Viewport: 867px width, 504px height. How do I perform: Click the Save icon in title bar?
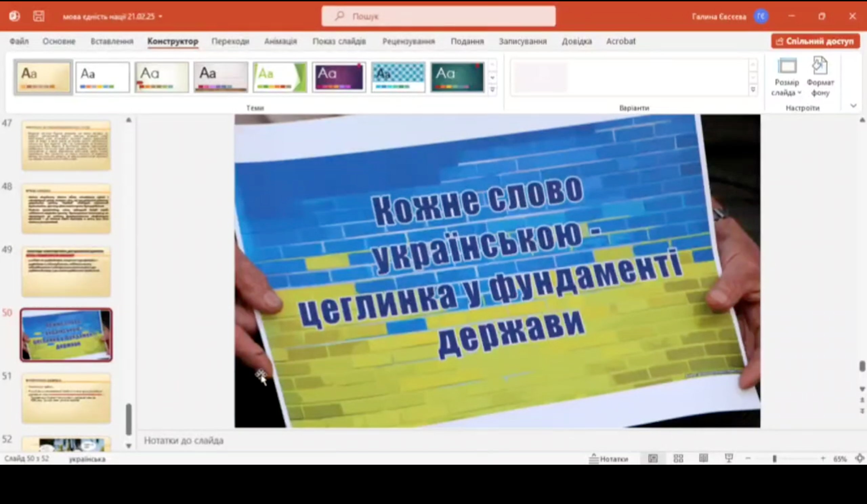point(39,16)
